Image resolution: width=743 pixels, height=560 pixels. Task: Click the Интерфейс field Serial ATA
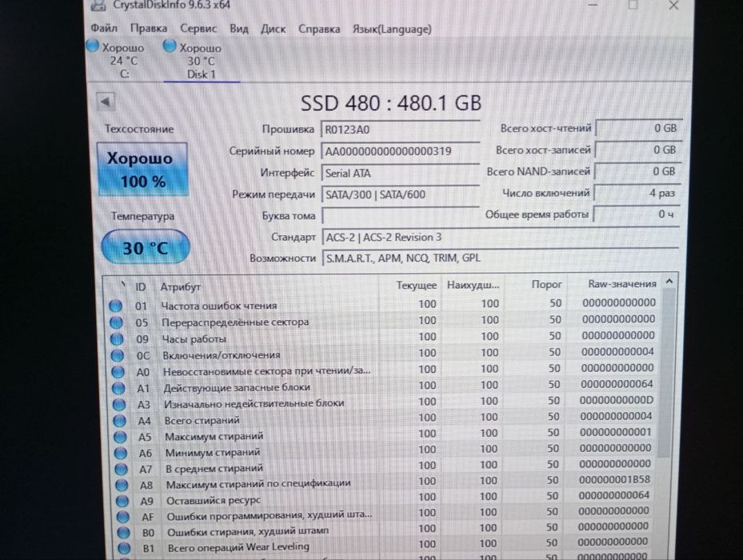[401, 173]
